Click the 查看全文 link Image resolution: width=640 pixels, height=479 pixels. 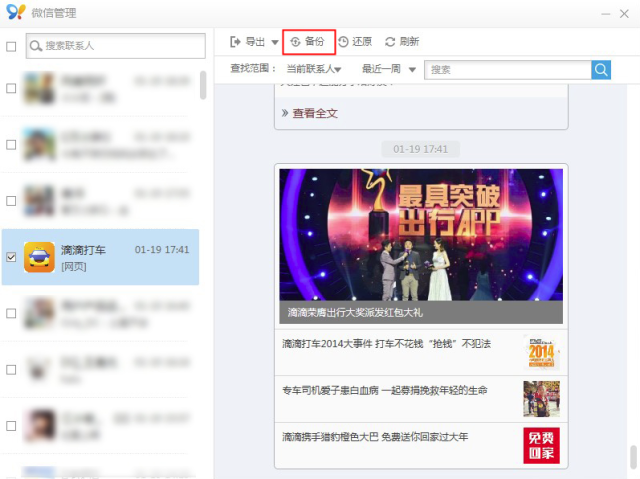[x=315, y=113]
